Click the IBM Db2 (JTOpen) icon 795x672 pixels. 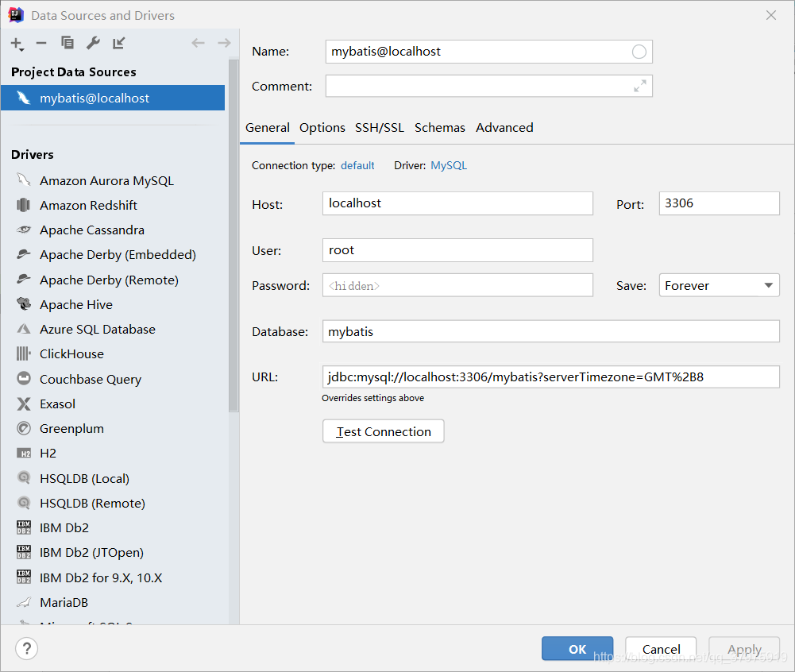click(x=24, y=552)
